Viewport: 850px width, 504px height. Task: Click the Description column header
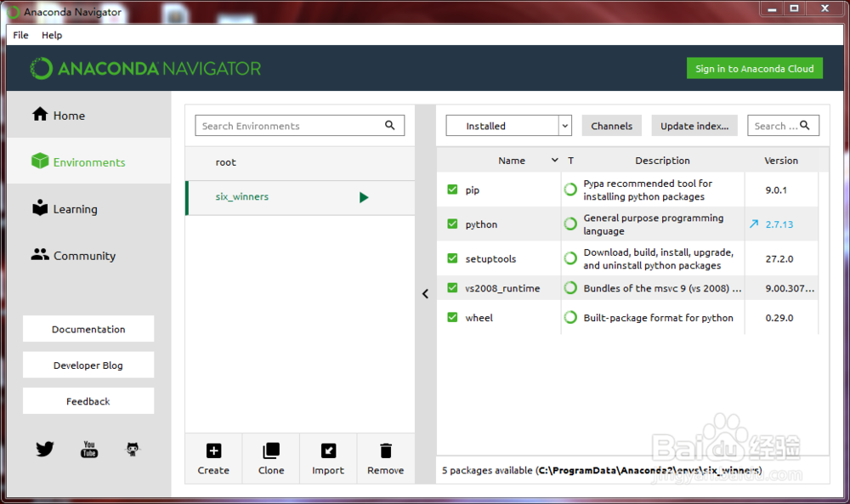(662, 161)
